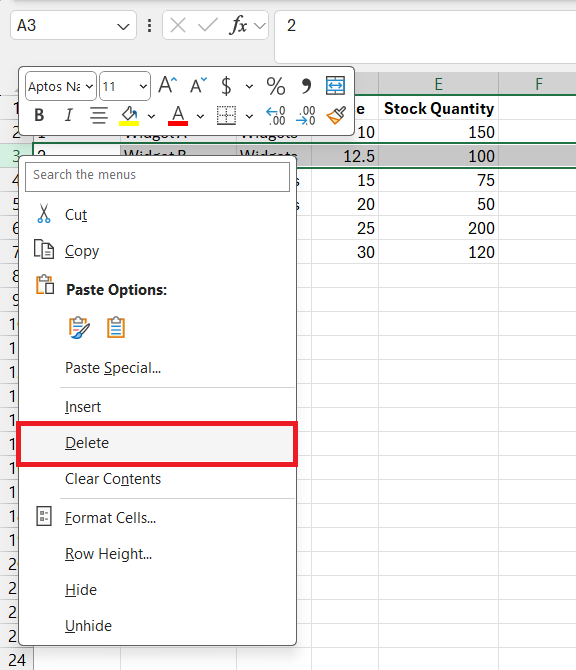Screen dimensions: 576x670
Task: Click Decrease Decimal icon
Action: [x=306, y=116]
